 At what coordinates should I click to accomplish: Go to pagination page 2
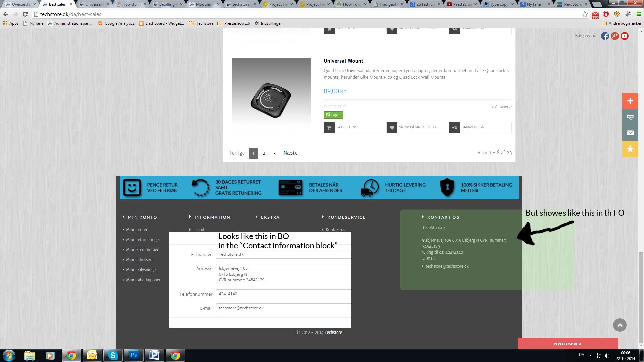click(x=264, y=153)
